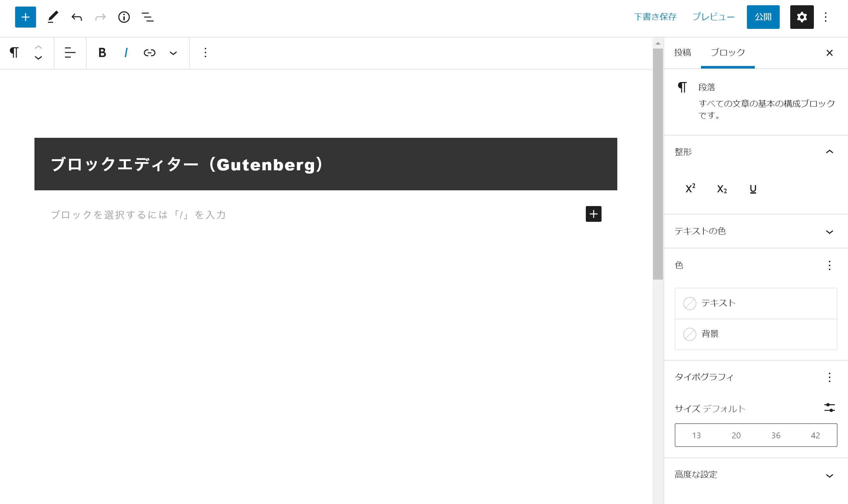
Task: Click the post title ブロックエディター (Gutenberg)
Action: (x=187, y=164)
